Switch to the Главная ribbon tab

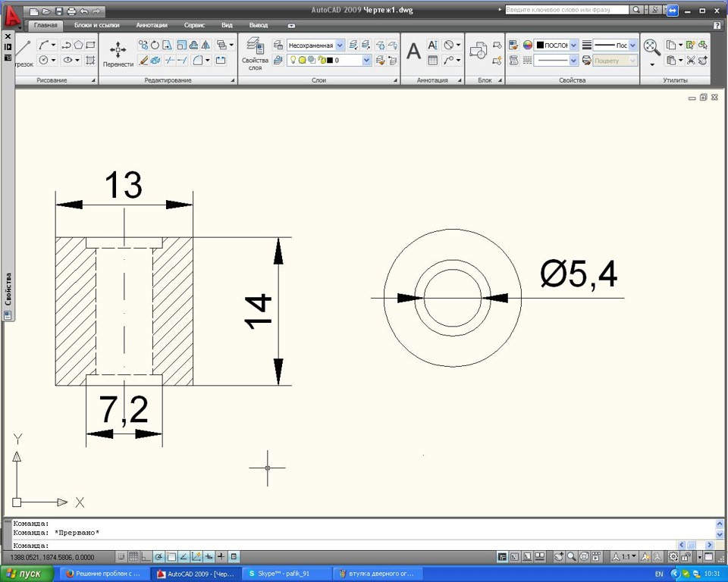45,25
